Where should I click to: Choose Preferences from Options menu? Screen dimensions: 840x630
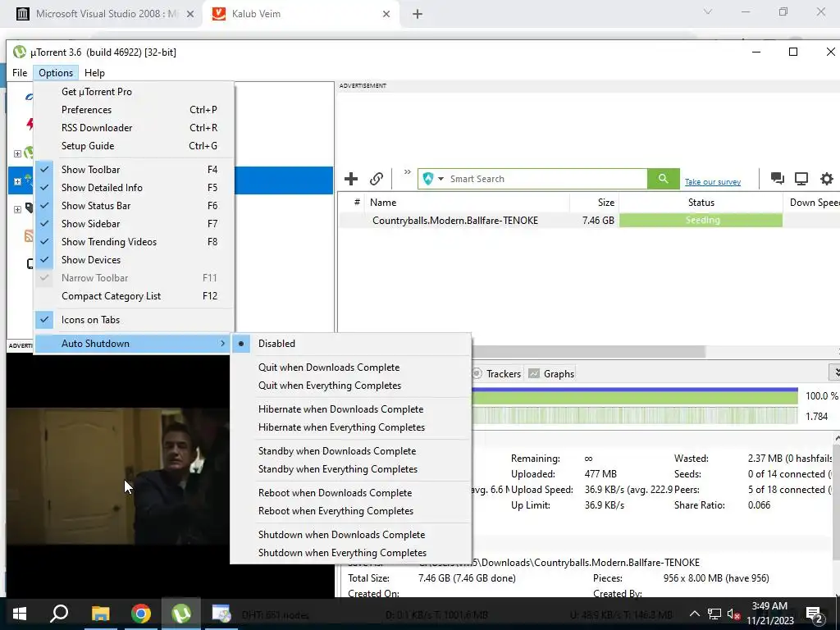[x=135, y=110]
